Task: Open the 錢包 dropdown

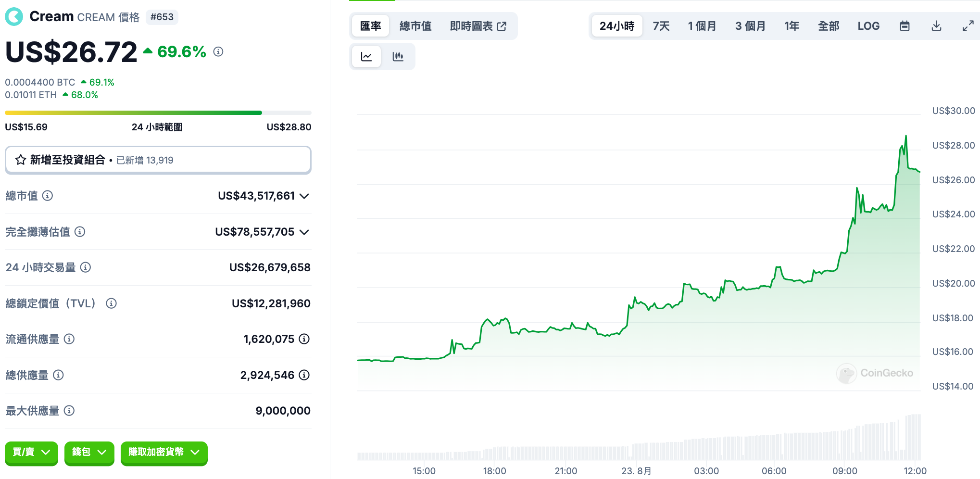Action: 89,453
